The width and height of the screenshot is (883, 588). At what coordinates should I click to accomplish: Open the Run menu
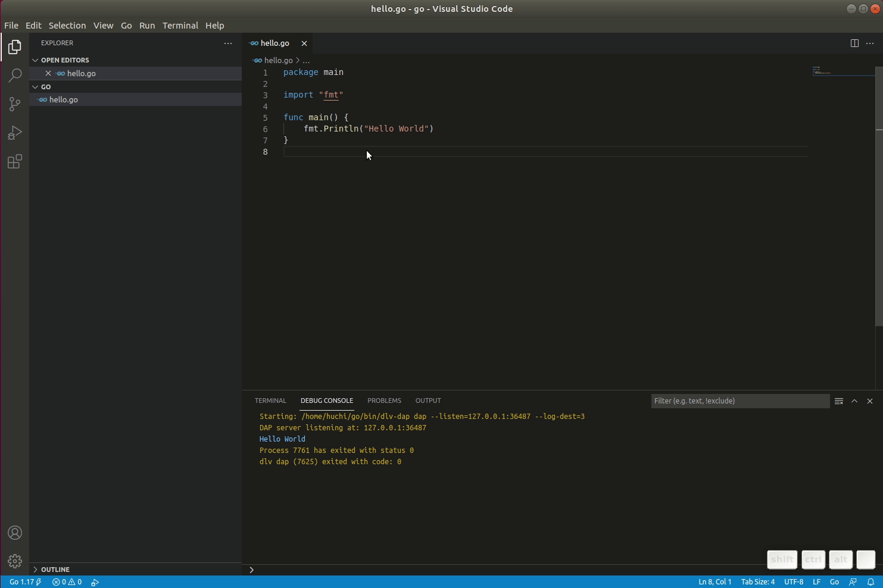[x=147, y=26]
